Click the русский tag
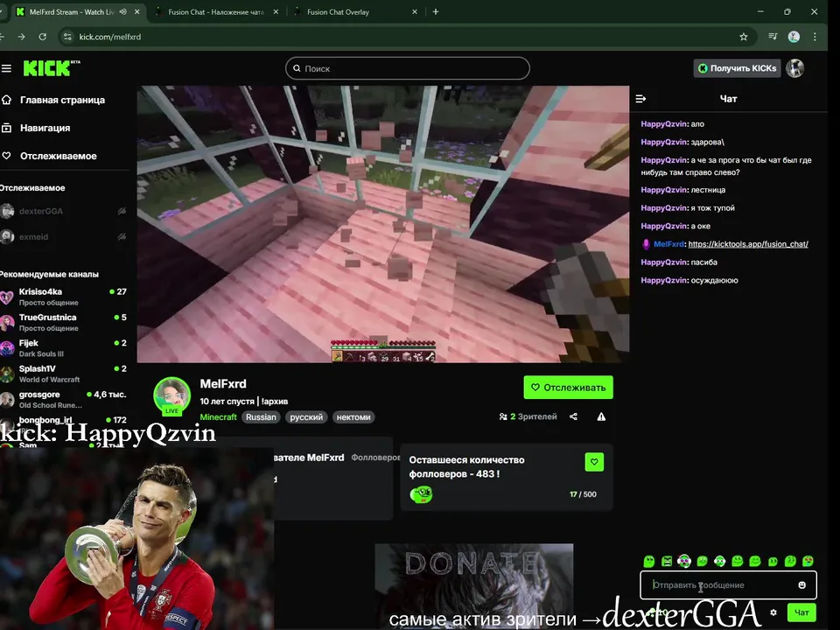 pyautogui.click(x=306, y=417)
